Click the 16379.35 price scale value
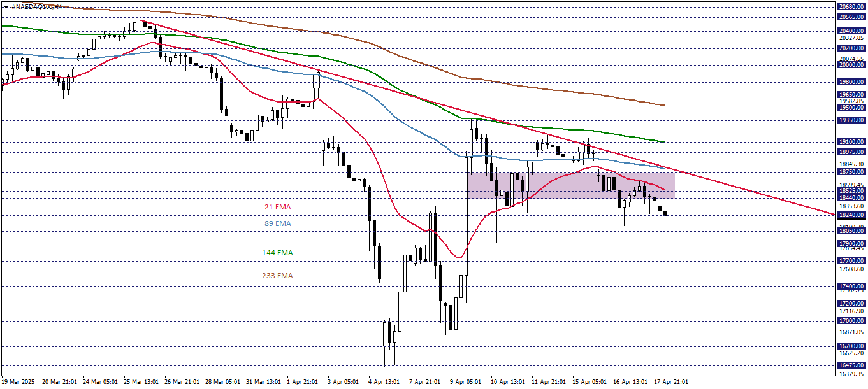868x389 pixels. click(851, 374)
